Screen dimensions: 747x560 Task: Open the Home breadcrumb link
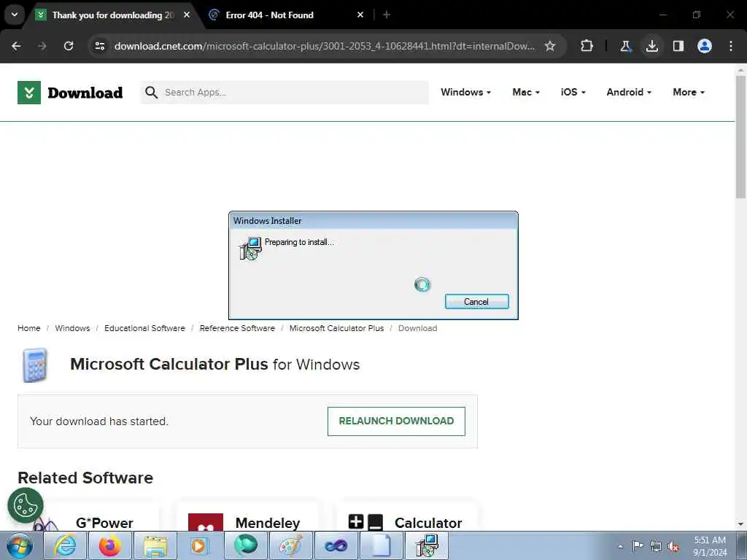click(x=29, y=328)
